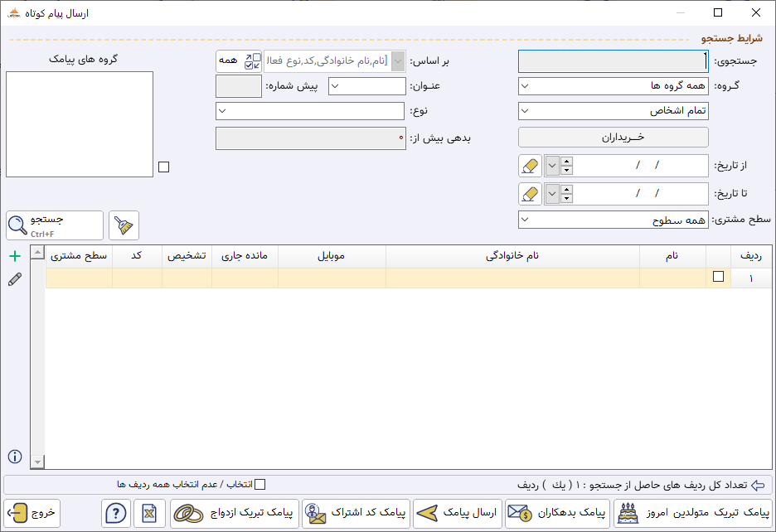Check the box beside گروه های پیامک list
776x532 pixels.
pos(163,167)
